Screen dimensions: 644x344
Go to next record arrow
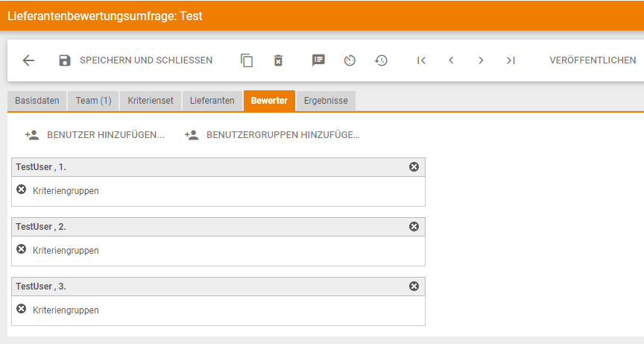pos(481,60)
